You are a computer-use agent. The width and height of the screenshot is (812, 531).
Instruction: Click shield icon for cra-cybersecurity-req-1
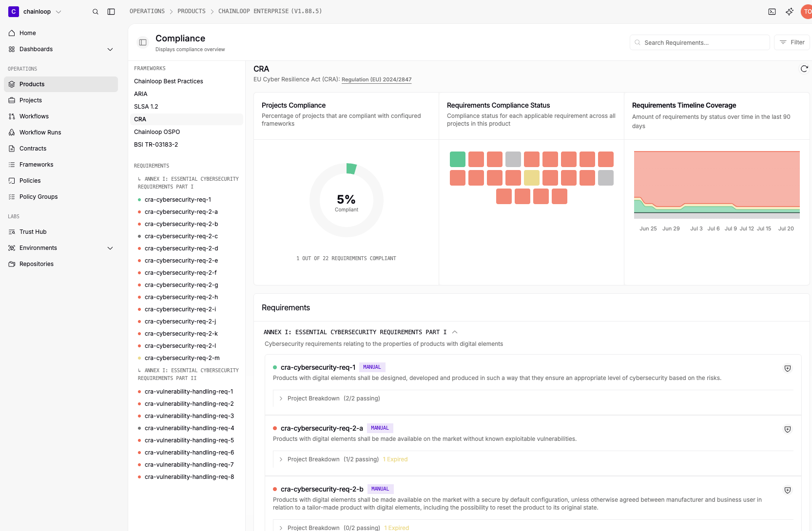(x=788, y=368)
